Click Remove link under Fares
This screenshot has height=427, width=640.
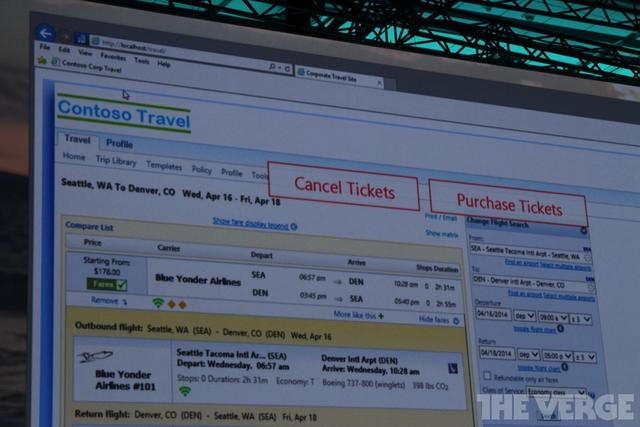[x=104, y=300]
